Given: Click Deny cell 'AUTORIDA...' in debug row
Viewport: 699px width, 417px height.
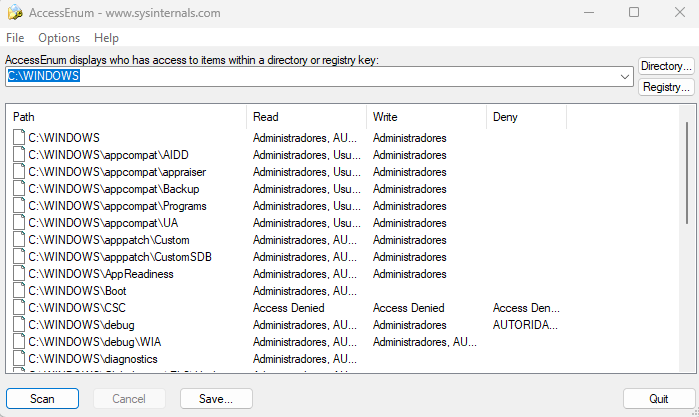Looking at the screenshot, I should click(525, 325).
